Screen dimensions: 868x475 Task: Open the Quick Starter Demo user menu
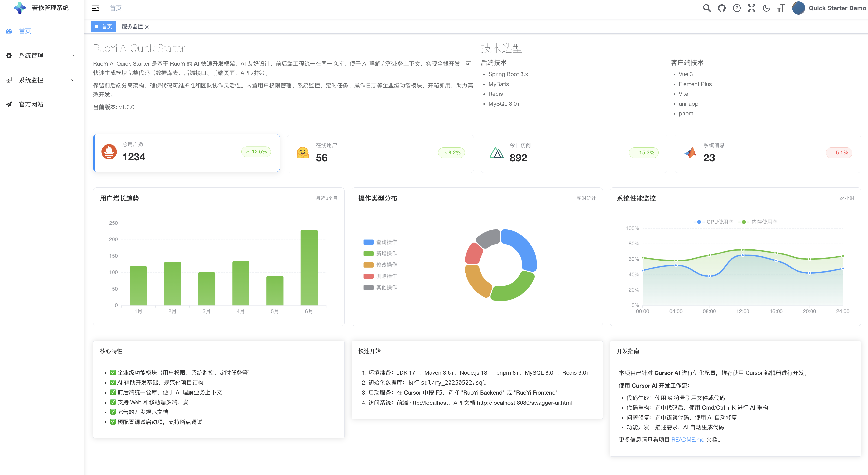pos(837,8)
